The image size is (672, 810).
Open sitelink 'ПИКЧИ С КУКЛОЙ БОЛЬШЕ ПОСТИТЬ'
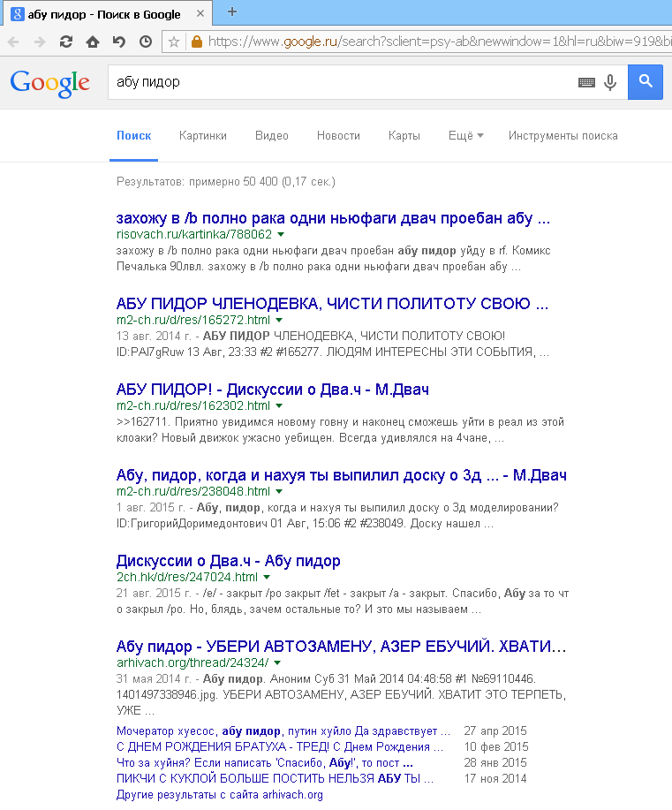(x=275, y=779)
